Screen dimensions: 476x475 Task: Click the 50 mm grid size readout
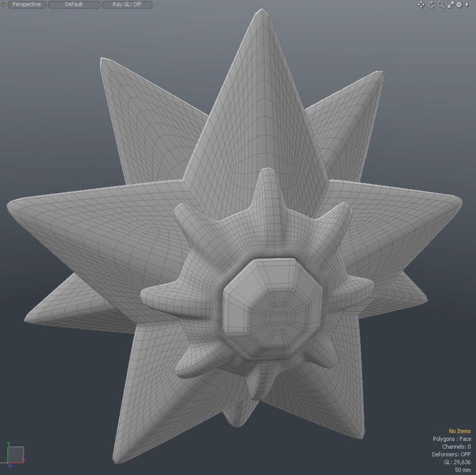coord(462,470)
